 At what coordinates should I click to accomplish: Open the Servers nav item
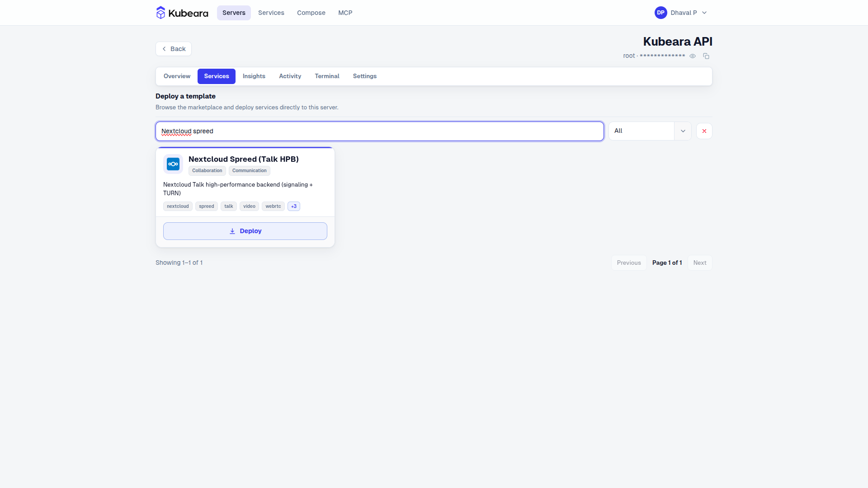[234, 13]
